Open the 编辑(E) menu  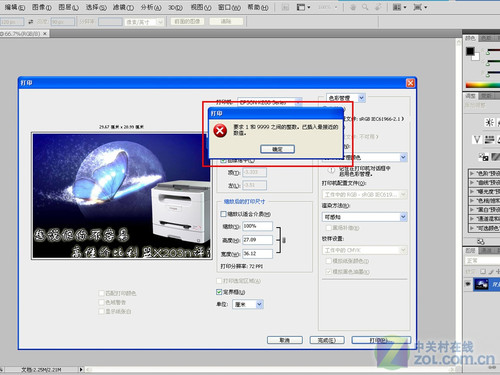pyautogui.click(x=15, y=7)
